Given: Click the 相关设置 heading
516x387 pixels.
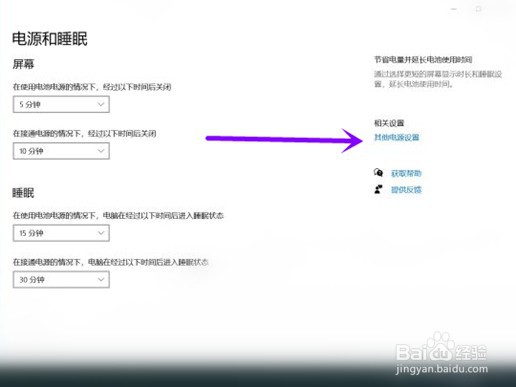Looking at the screenshot, I should click(389, 123).
